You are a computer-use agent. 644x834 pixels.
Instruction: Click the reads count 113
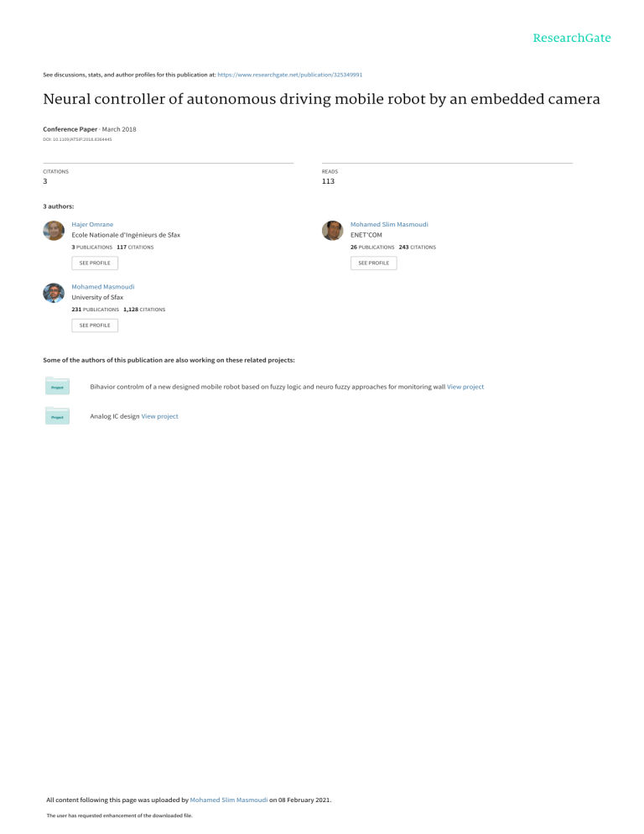(330, 181)
